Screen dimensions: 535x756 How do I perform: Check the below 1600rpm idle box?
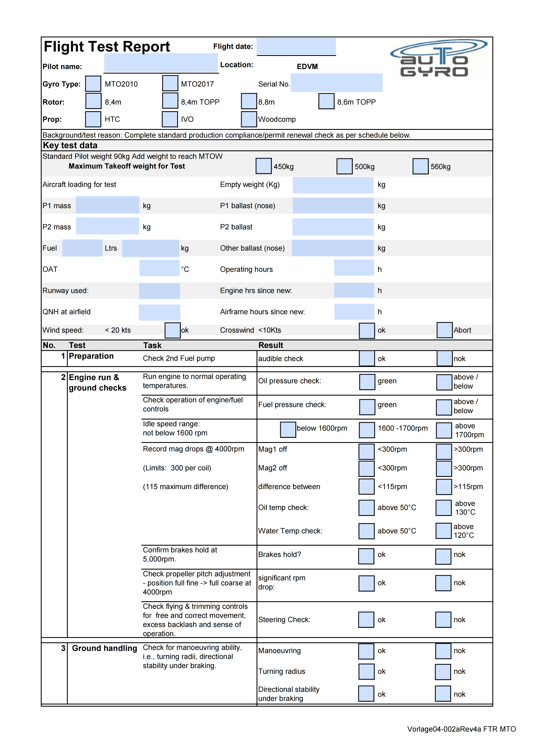click(288, 430)
